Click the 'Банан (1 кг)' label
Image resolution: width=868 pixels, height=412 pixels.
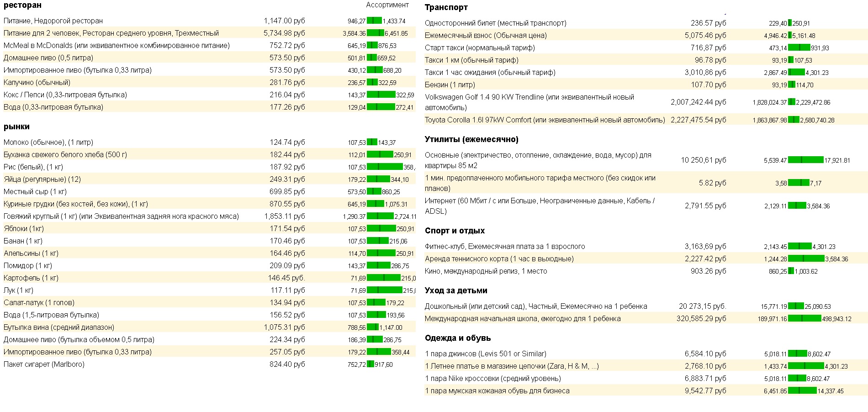[x=23, y=241]
